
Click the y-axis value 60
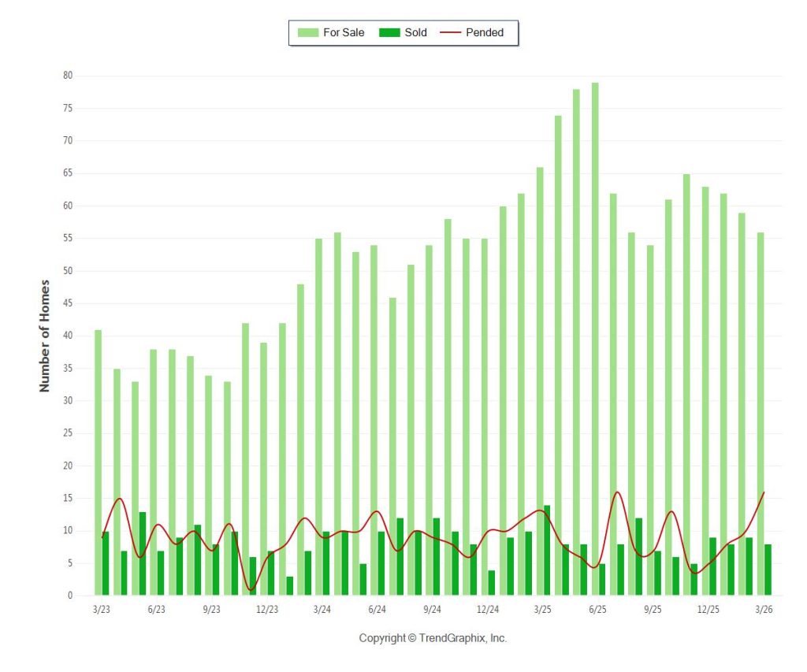click(68, 206)
